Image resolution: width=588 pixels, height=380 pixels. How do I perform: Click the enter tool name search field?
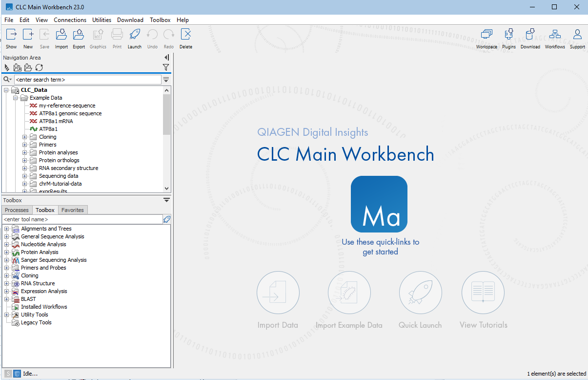pos(82,219)
